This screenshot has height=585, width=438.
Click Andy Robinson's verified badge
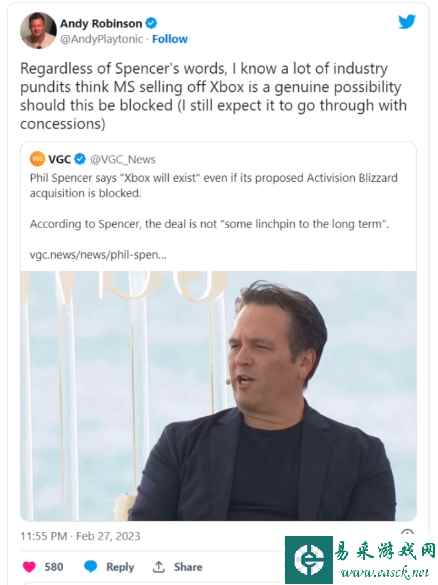(151, 23)
